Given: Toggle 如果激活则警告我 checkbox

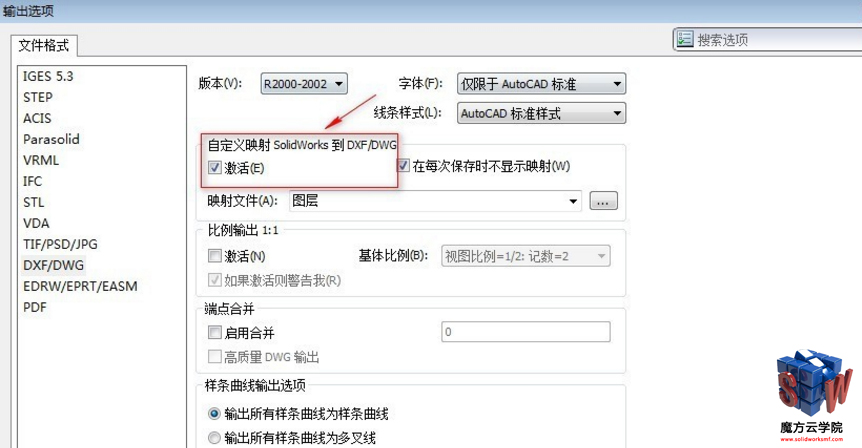Looking at the screenshot, I should click(214, 280).
